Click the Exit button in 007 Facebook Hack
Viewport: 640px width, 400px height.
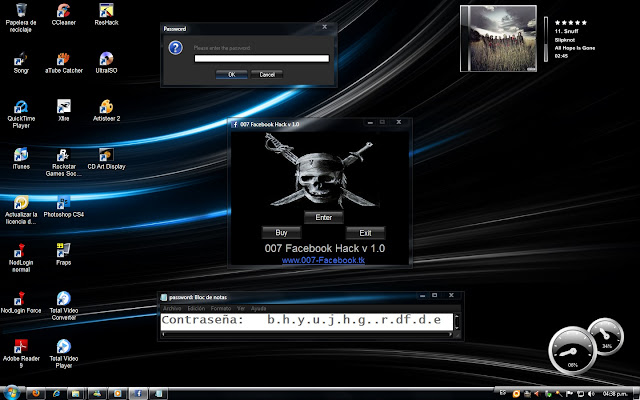click(x=365, y=233)
